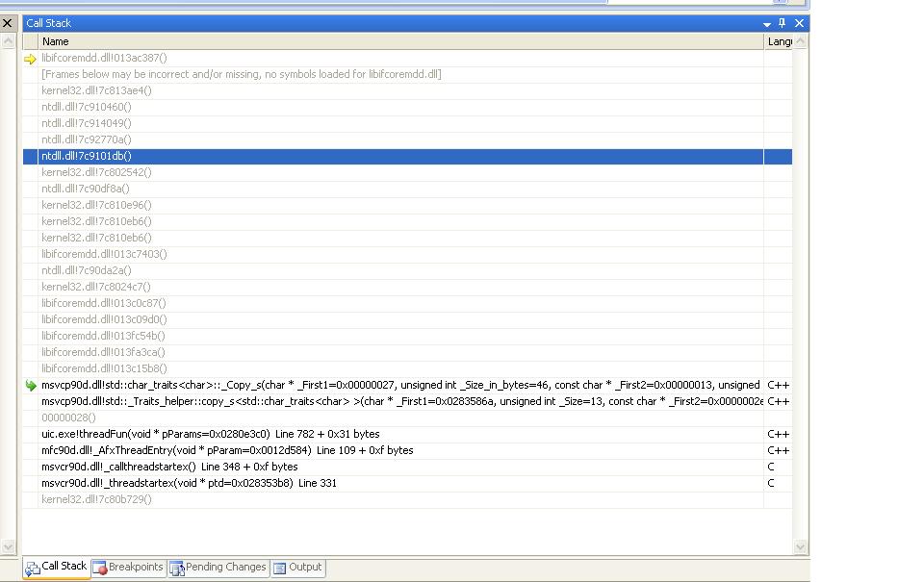
Task: Toggle auto-hide pin on Call Stack panel
Action: pos(783,23)
